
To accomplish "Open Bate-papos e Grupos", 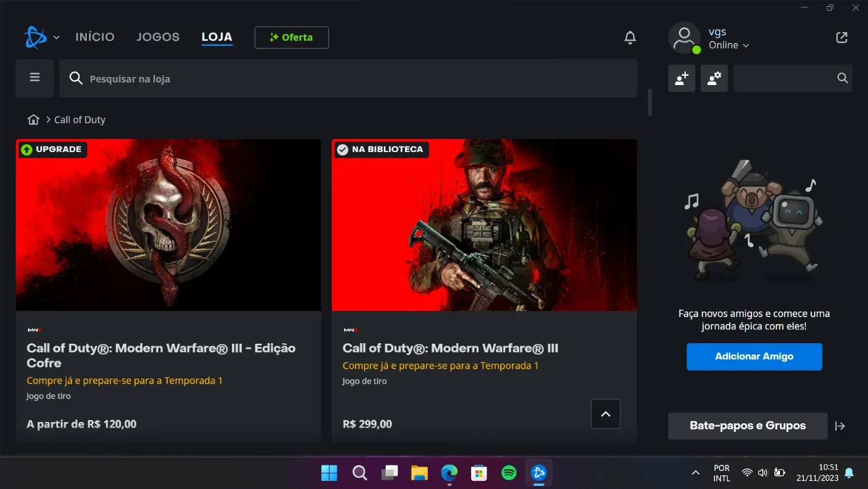I will [x=748, y=426].
